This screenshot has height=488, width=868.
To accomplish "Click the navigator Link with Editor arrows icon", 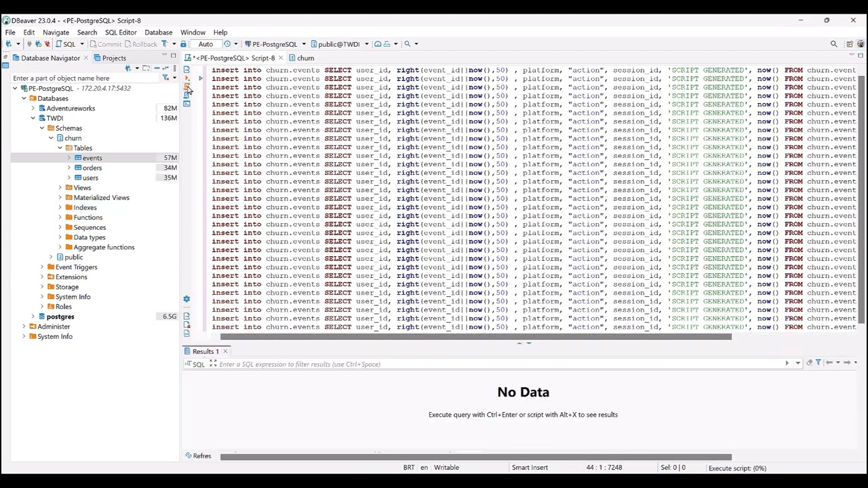I will pyautogui.click(x=165, y=68).
